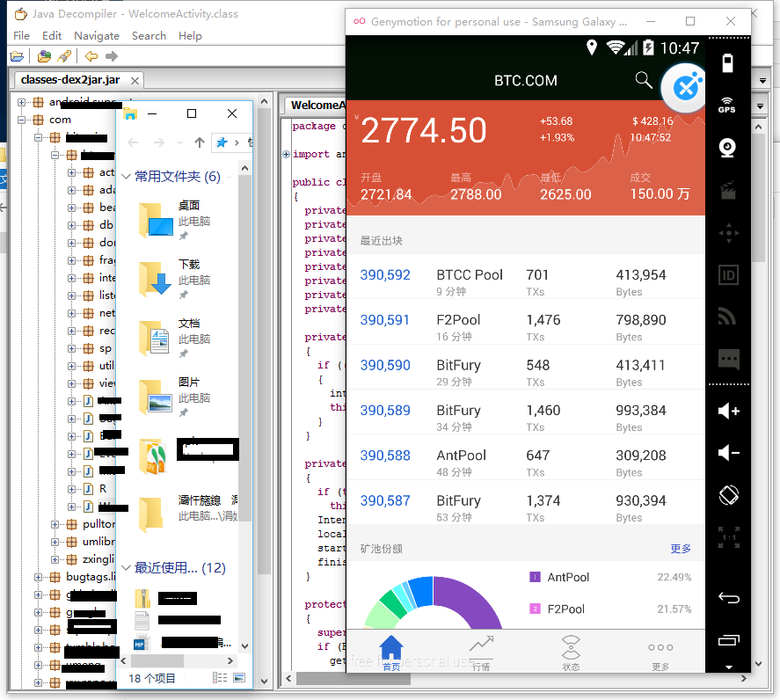
Task: Open block 390,588 link
Action: pos(385,456)
